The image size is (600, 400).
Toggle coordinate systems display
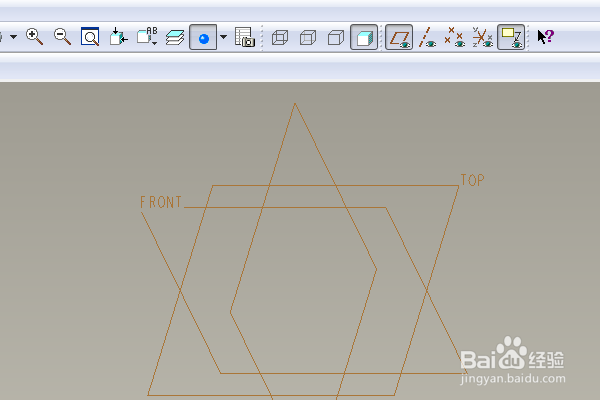483,37
